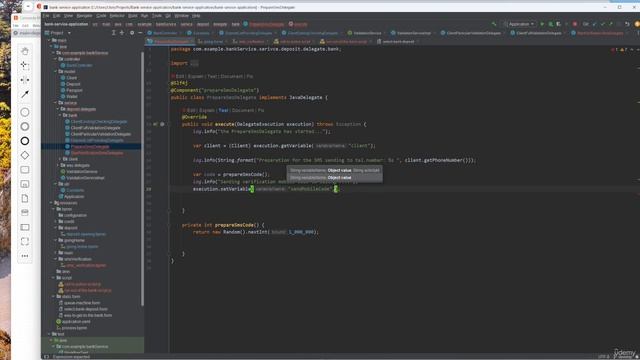
Task: Expand the client package under deposit.delegate
Action: pyautogui.click(x=60, y=159)
